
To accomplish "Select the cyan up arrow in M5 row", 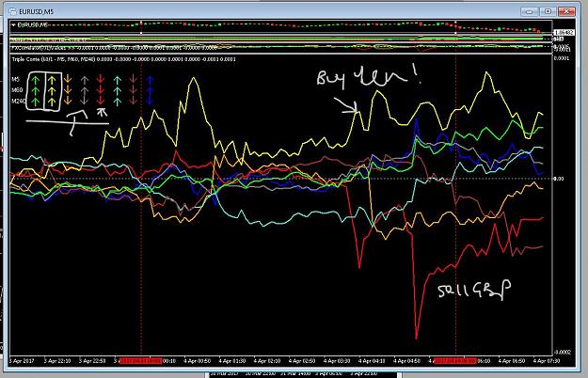I will [x=118, y=79].
